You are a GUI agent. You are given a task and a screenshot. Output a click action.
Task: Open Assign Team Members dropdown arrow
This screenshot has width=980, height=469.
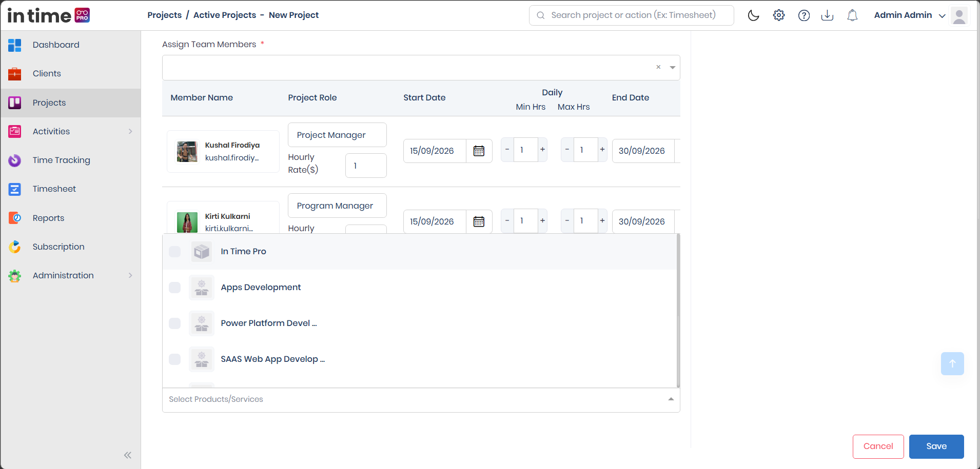(x=672, y=68)
